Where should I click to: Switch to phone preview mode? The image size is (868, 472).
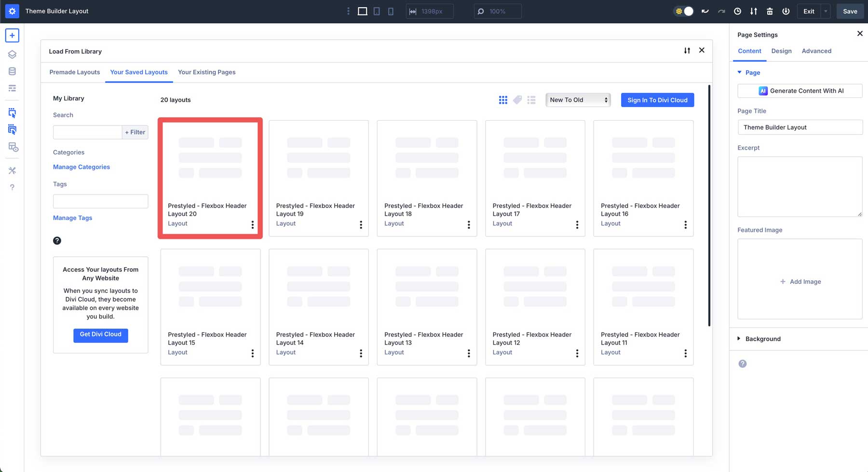(x=391, y=11)
